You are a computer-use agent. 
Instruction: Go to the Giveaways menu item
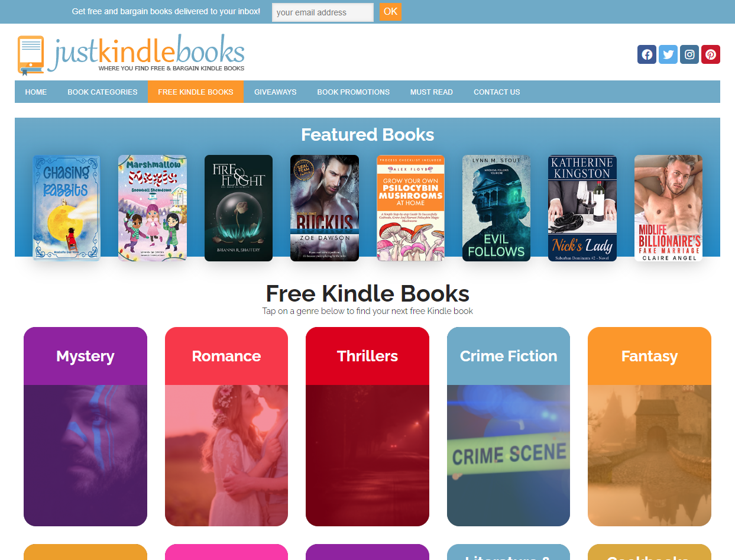tap(276, 92)
